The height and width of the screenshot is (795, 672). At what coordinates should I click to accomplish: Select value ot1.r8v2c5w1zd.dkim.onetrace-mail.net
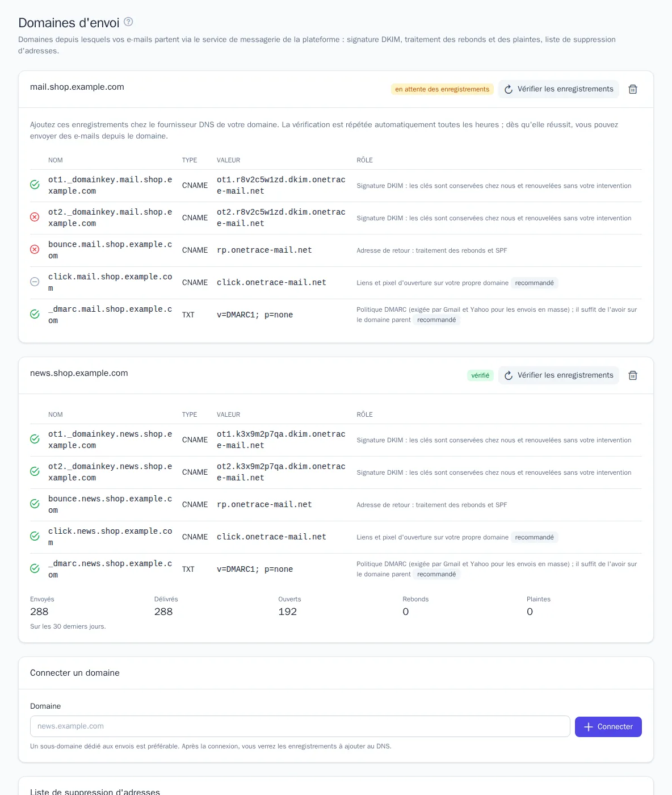(281, 186)
